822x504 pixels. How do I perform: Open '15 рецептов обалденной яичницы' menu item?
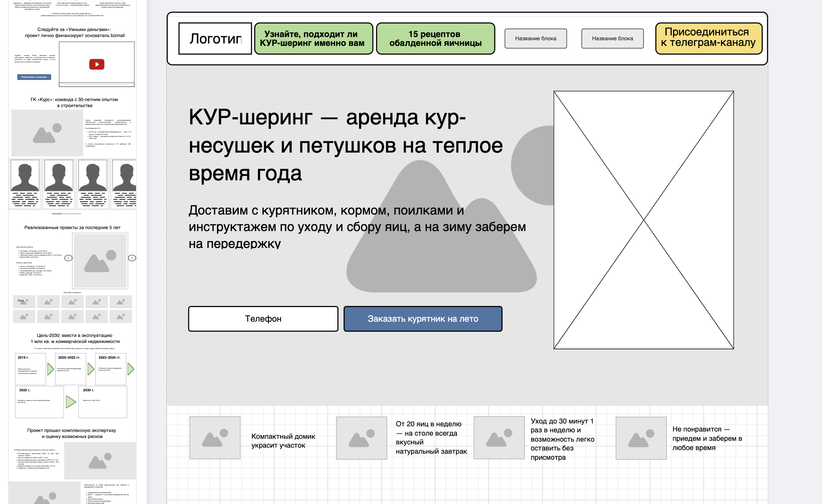click(435, 39)
